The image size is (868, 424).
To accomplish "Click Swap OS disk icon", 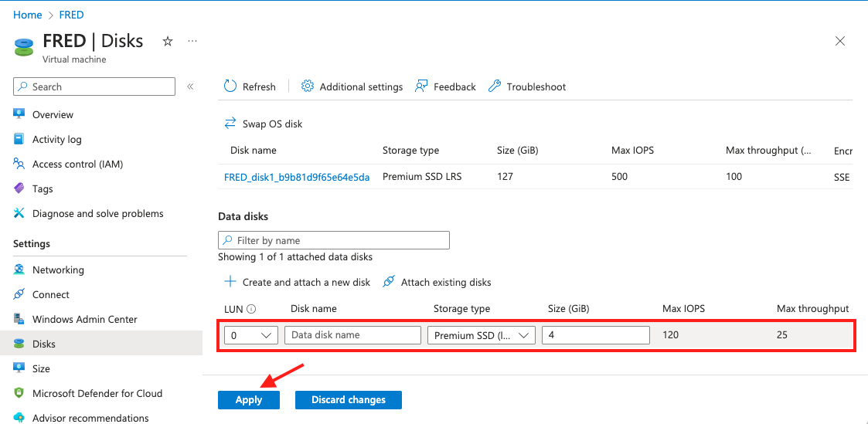I will click(x=230, y=124).
